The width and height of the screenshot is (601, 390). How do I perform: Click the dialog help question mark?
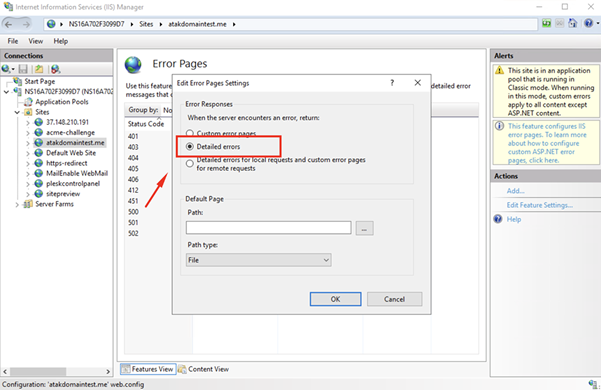(x=392, y=83)
